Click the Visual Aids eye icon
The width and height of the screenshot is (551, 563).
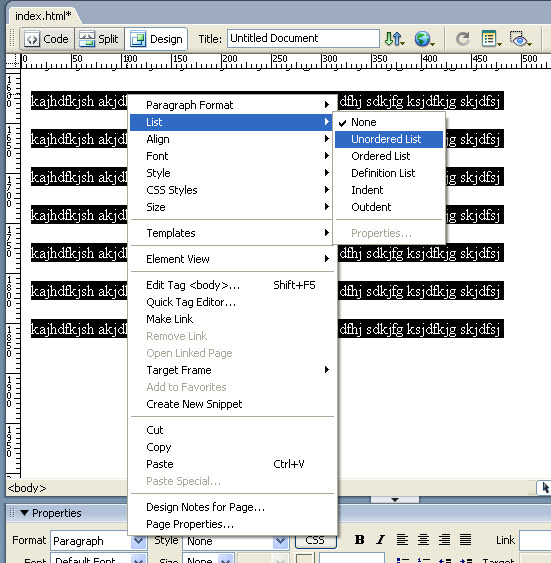520,39
